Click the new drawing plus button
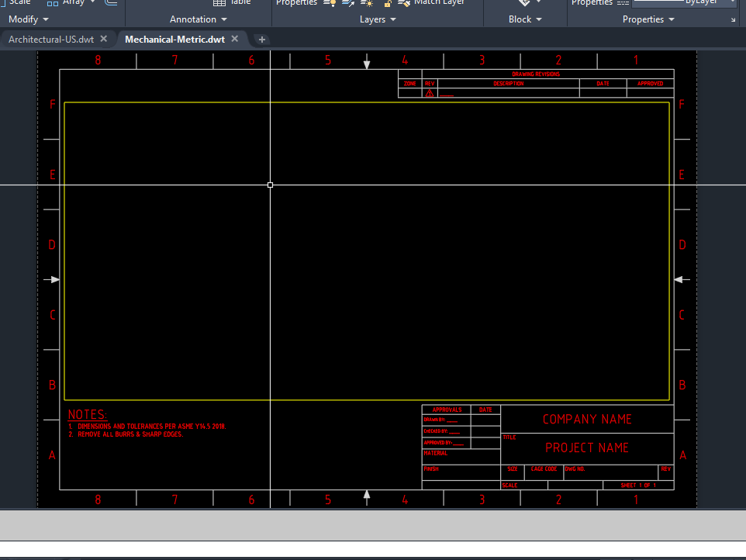The image size is (746, 560). (261, 39)
